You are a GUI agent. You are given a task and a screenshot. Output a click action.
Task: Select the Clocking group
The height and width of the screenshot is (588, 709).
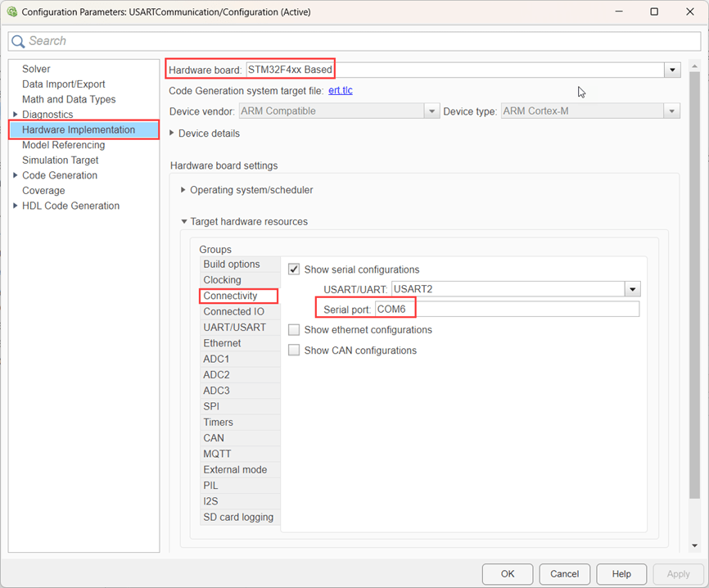pyautogui.click(x=222, y=280)
